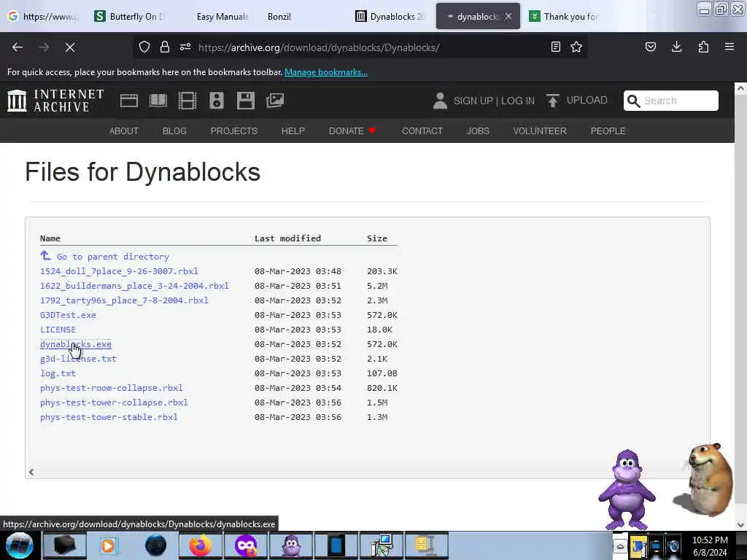Download dynablocks.exe
747x560 pixels.
click(76, 344)
